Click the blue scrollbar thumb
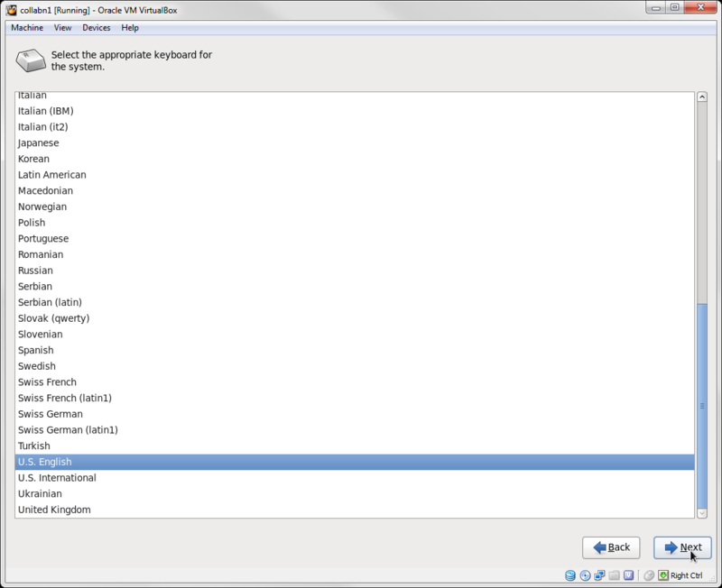The height and width of the screenshot is (588, 722). pyautogui.click(x=702, y=406)
